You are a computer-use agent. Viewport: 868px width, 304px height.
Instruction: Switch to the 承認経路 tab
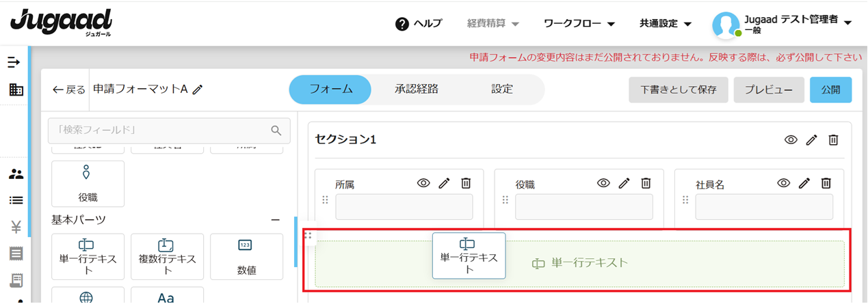[416, 89]
